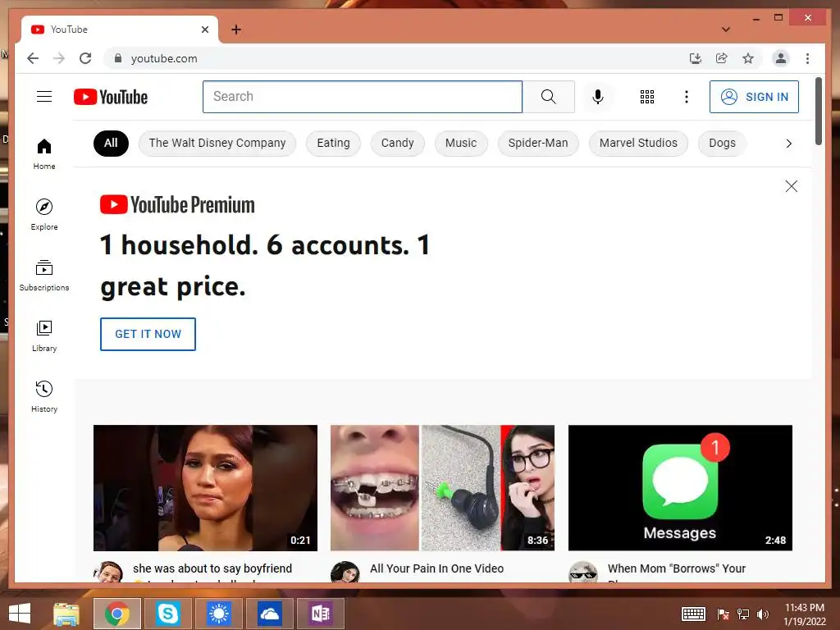Viewport: 840px width, 630px height.
Task: Open the touch keyboard tray icon
Action: (693, 614)
